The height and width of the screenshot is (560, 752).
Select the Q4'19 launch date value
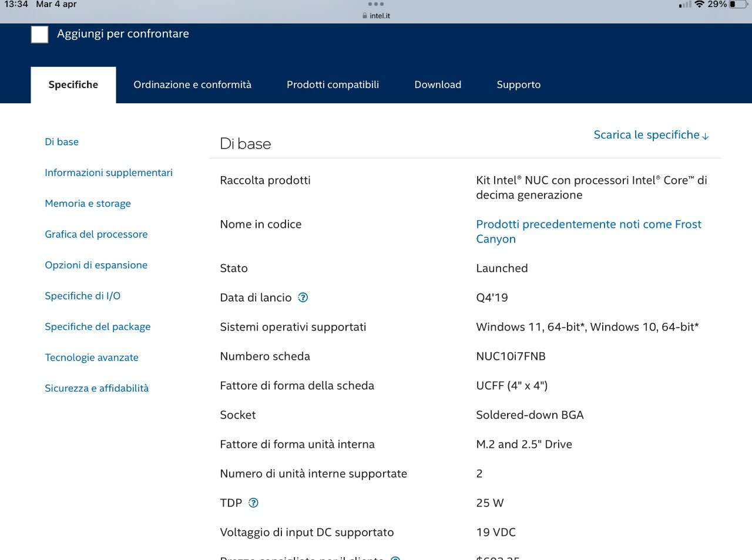(492, 298)
